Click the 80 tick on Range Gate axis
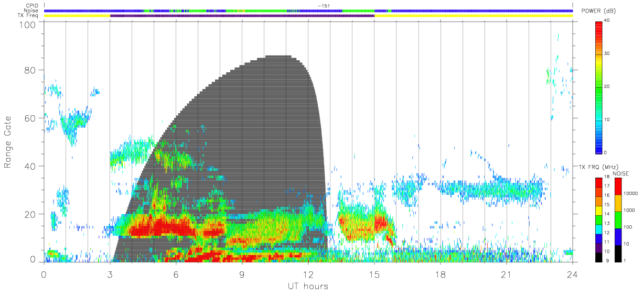The height and width of the screenshot is (297, 644). click(x=30, y=70)
